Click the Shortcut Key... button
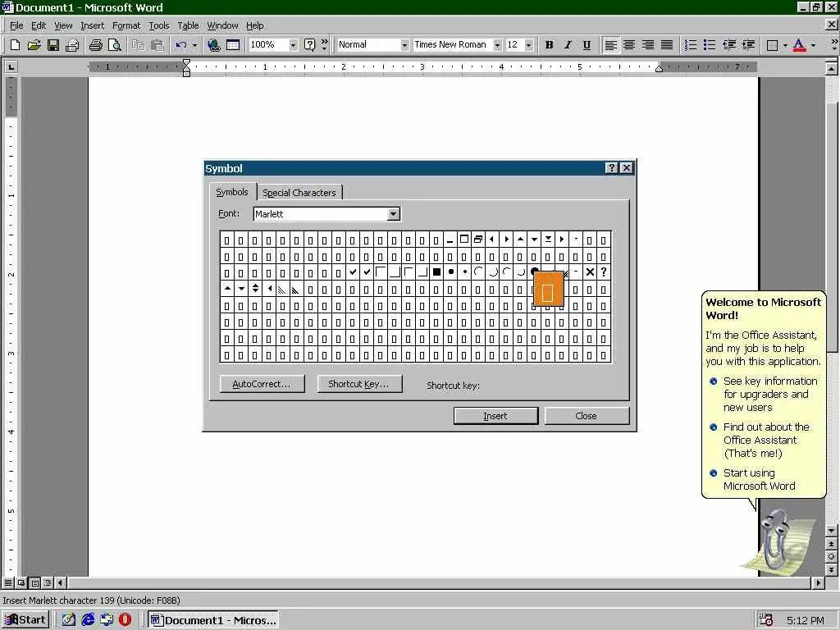 (x=359, y=384)
